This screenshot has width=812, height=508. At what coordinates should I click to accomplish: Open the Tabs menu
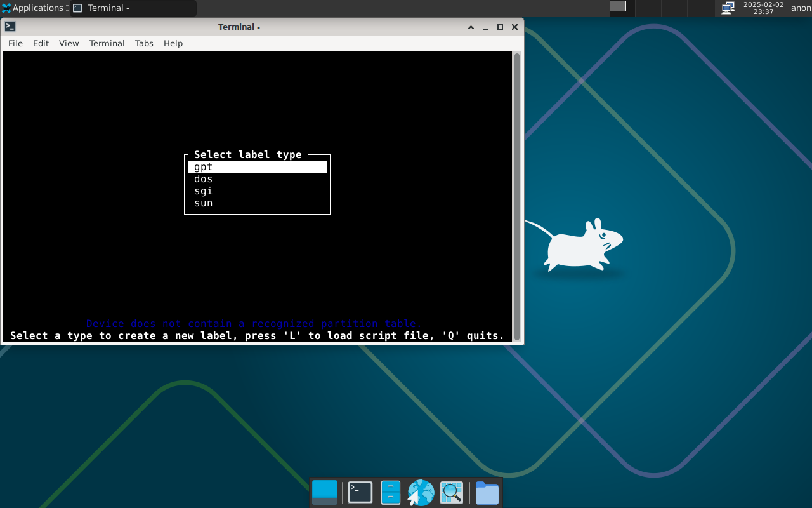tap(144, 43)
